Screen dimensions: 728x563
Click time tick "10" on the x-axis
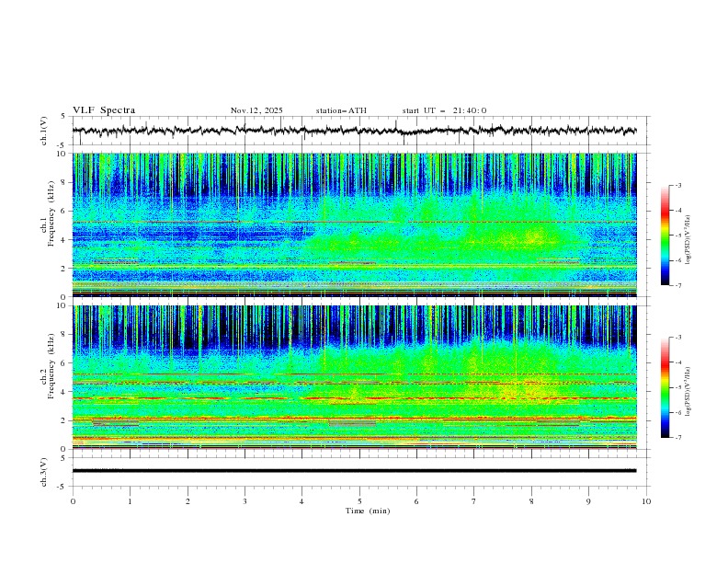click(x=646, y=501)
